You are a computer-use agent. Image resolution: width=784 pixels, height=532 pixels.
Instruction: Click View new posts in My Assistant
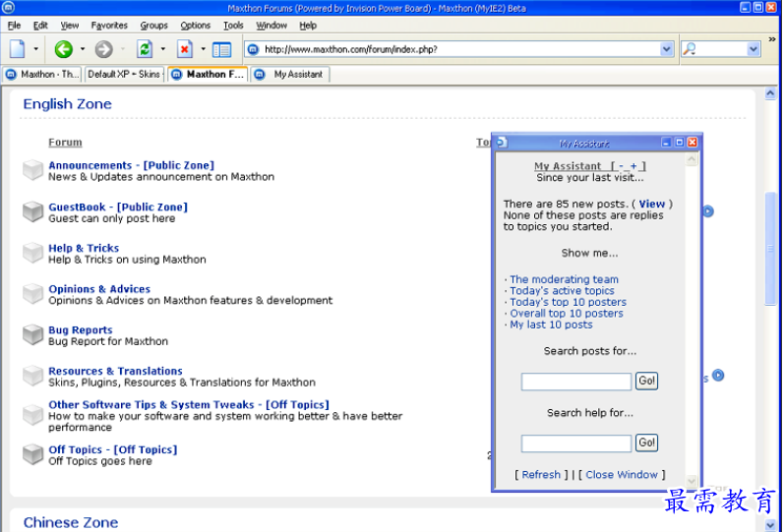tap(652, 204)
